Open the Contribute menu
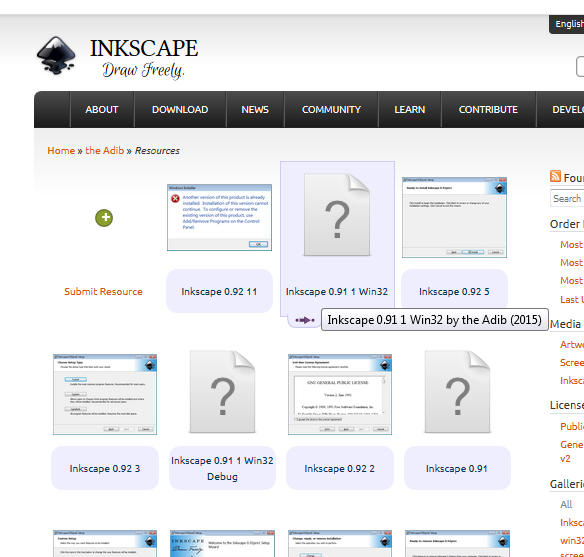 tap(488, 109)
